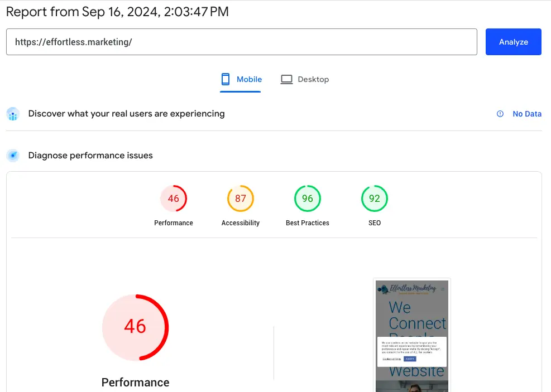The width and height of the screenshot is (551, 392).
Task: Click the large red Performance gauge
Action: point(135,327)
